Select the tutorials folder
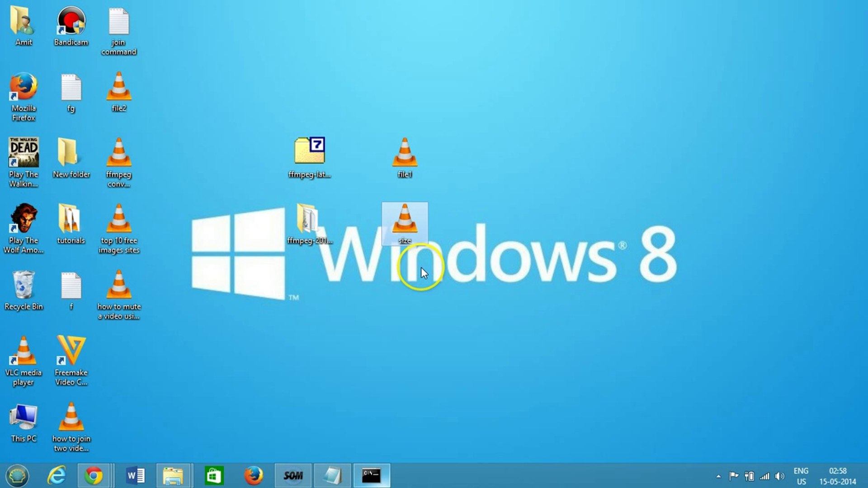868x488 pixels. point(71,219)
